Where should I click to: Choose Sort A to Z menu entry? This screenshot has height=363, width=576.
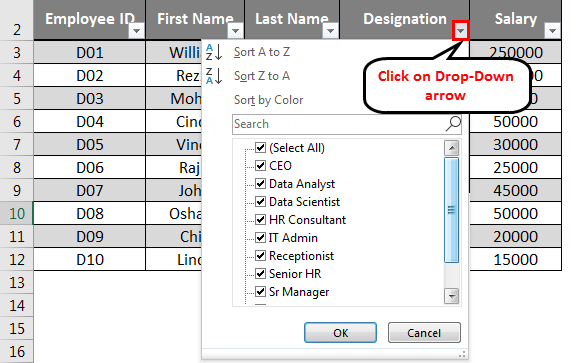click(x=262, y=52)
